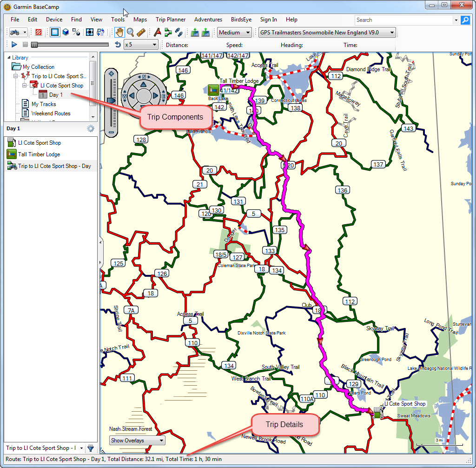Click map zoom in plus button
The height and width of the screenshot is (468, 476).
click(x=111, y=74)
